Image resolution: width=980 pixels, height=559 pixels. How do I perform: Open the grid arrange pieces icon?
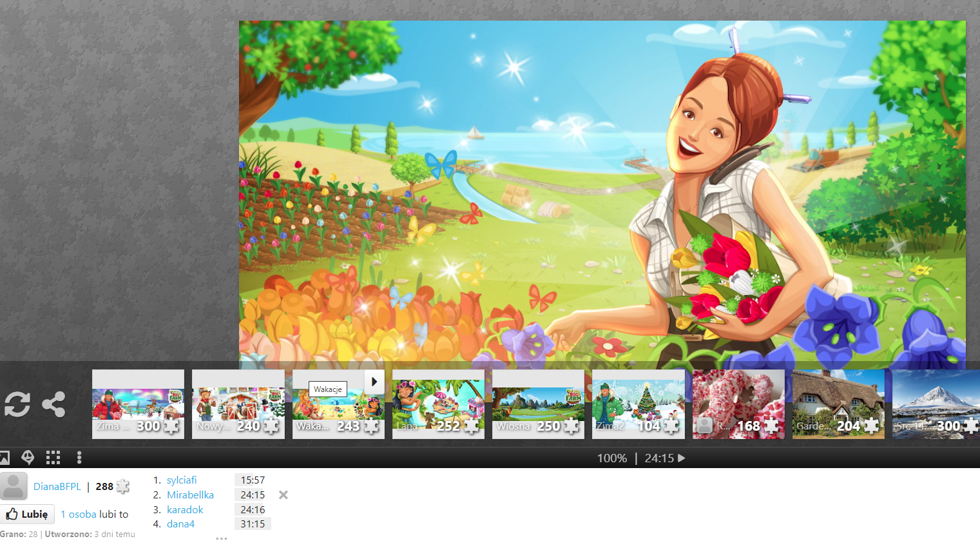coord(53,458)
